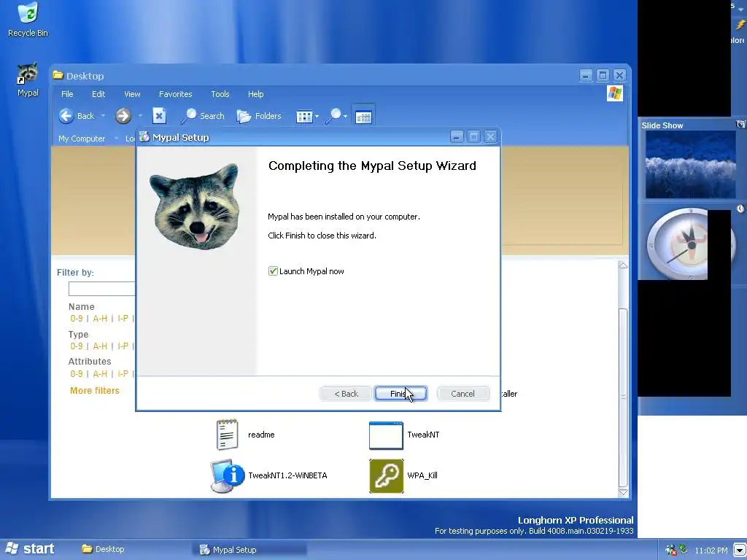This screenshot has width=747, height=560.
Task: Click the second green system tray icon
Action: pos(683,550)
